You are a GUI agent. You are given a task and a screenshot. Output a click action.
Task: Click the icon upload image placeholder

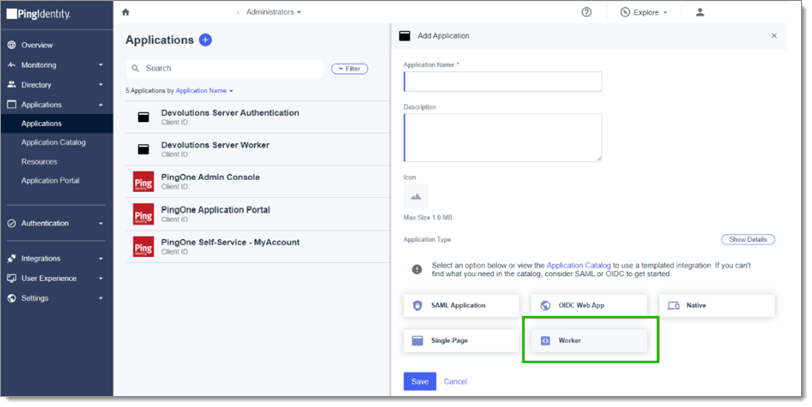click(416, 197)
